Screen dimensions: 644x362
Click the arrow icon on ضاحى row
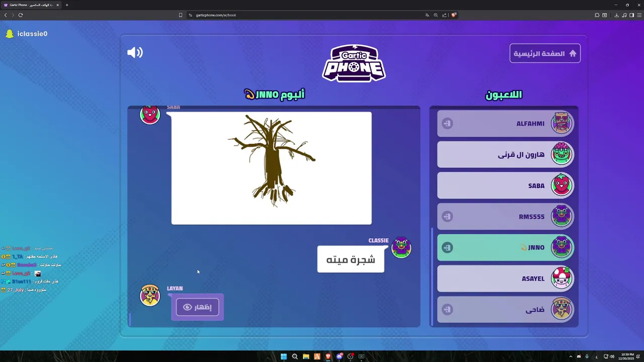447,309
